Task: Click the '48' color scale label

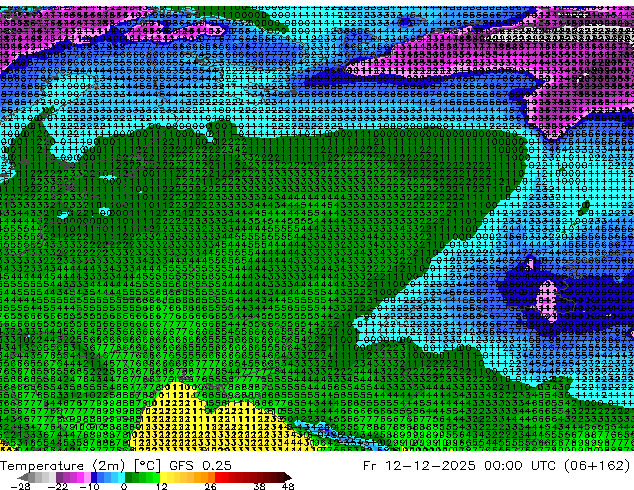Action: tap(288, 486)
